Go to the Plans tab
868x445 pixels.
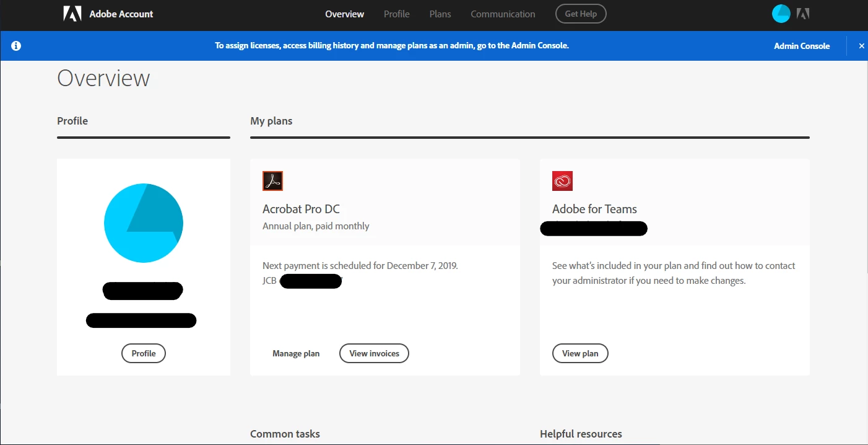pos(440,14)
